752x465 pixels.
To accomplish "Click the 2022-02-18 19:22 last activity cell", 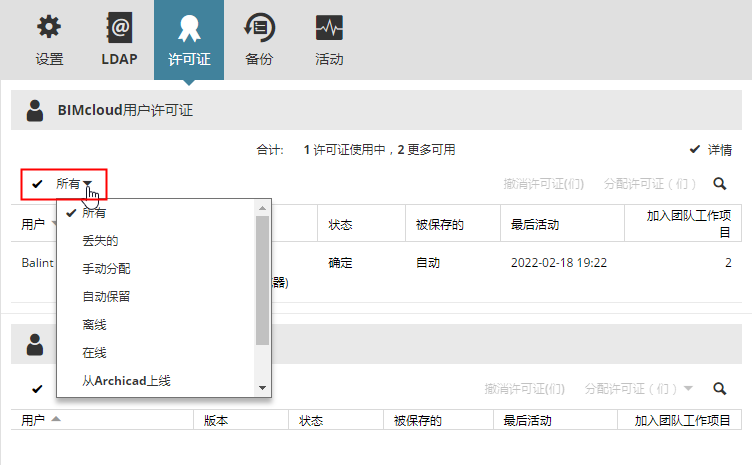I will 559,263.
